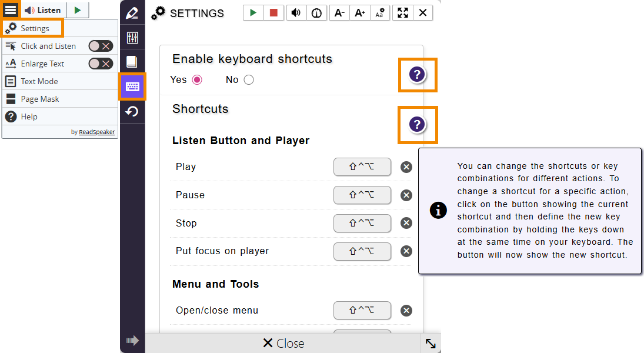This screenshot has height=353, width=644.
Task: Click the Close button at panel bottom
Action: (283, 344)
